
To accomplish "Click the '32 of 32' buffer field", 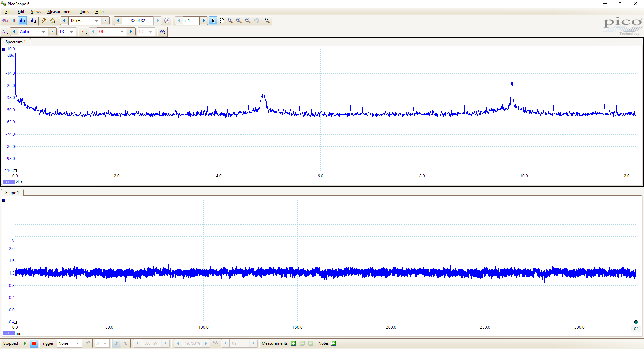I will pos(138,21).
